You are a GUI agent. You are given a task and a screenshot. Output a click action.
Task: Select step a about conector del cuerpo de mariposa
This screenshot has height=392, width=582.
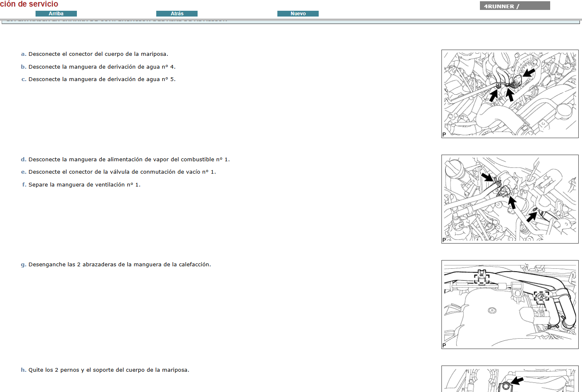coord(98,54)
